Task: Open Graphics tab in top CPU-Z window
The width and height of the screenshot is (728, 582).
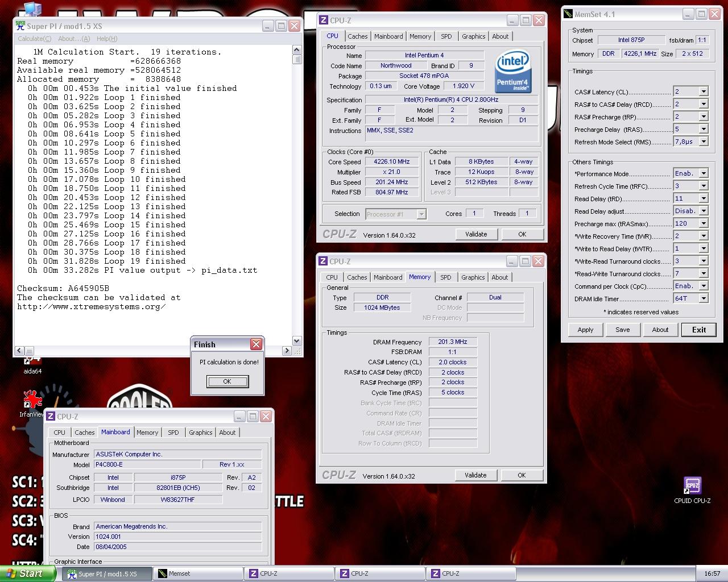Action: click(474, 36)
